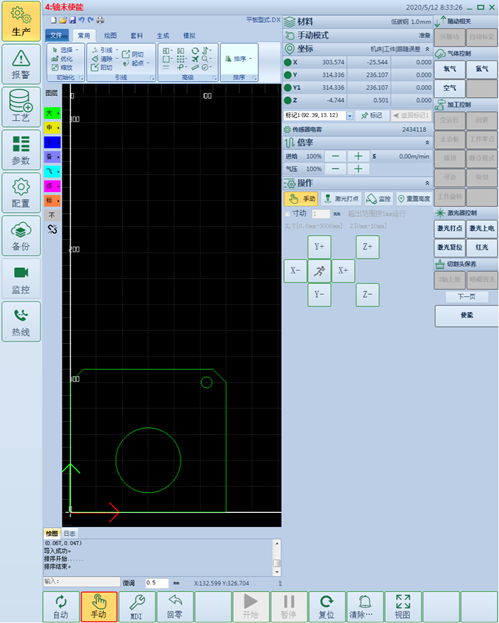This screenshot has width=499, height=623.
Task: Switch to the 日志 log tab
Action: tap(70, 533)
